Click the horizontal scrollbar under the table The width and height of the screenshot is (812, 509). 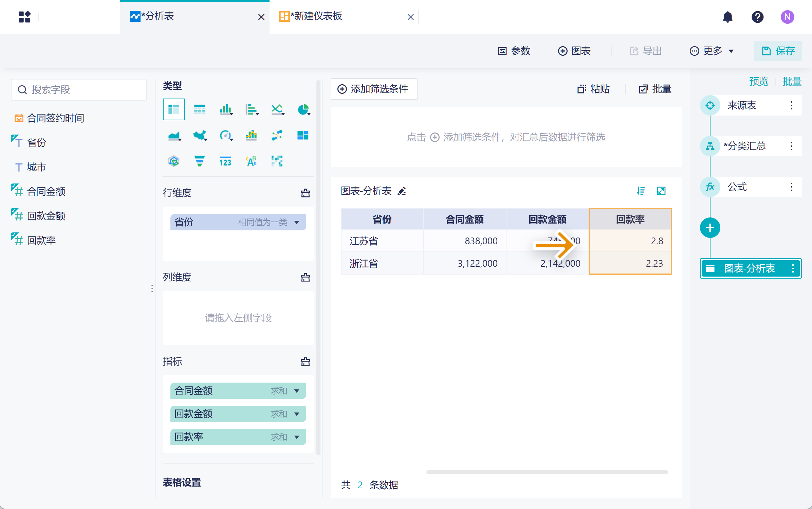click(x=547, y=472)
